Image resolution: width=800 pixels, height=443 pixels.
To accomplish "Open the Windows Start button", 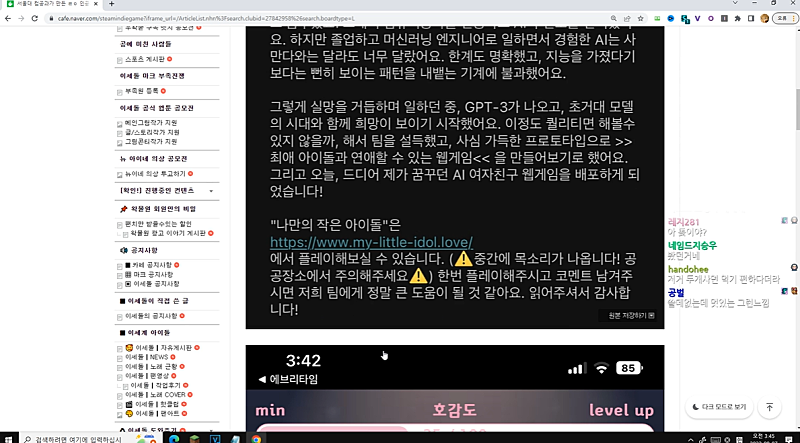I will point(10,438).
